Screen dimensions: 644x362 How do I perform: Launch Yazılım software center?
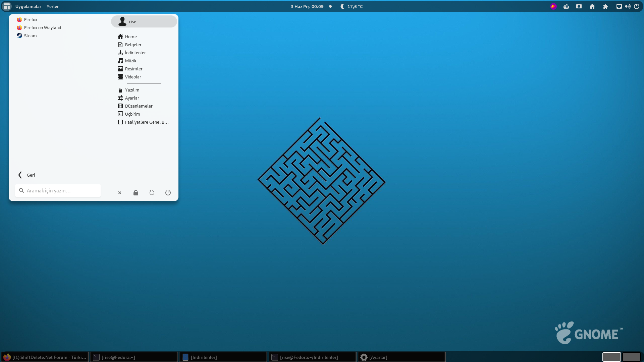click(x=144, y=90)
